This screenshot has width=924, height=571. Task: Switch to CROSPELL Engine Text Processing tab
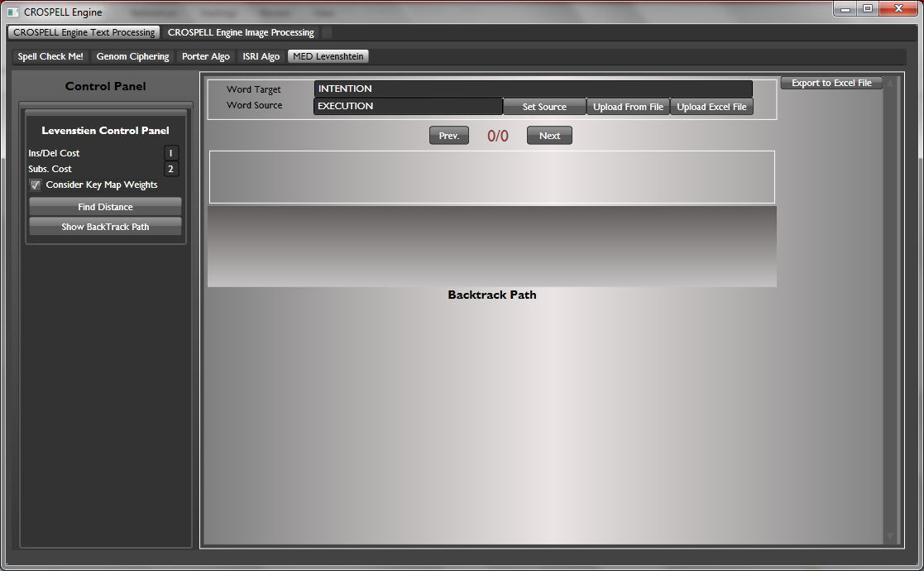pyautogui.click(x=84, y=32)
